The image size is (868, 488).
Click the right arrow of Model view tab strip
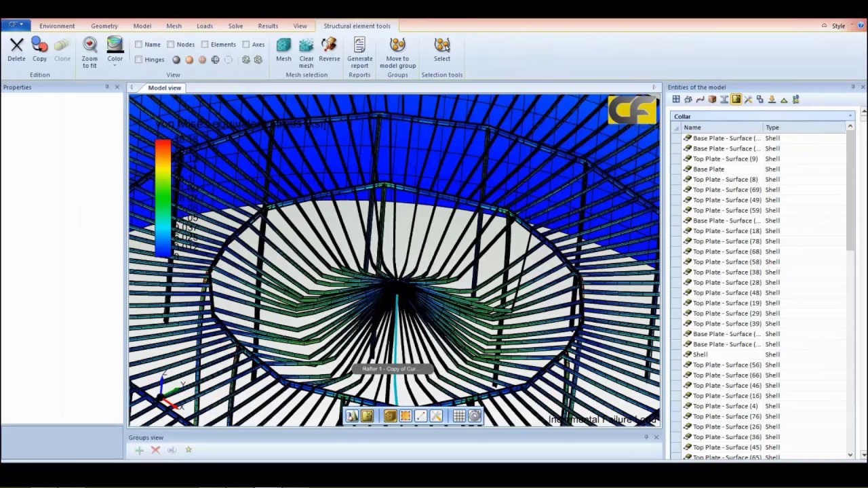(654, 87)
